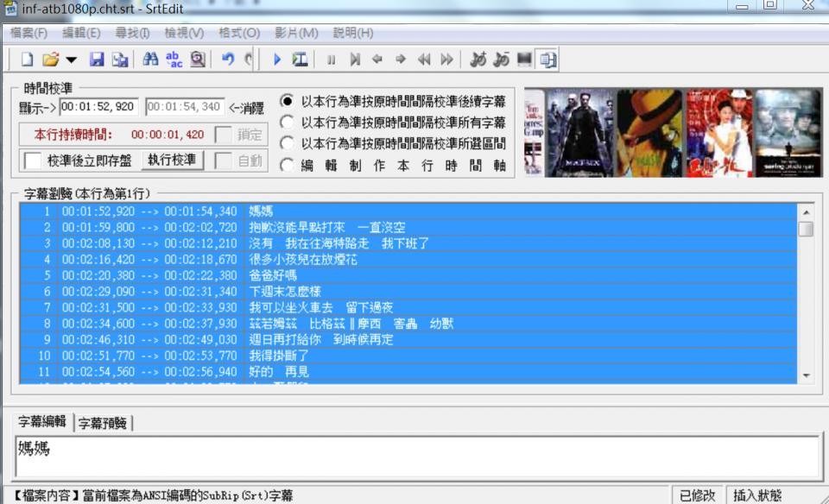
Task: Select the 以本行為準按原時間間隔校準所有字幕 radio option
Action: pos(286,122)
